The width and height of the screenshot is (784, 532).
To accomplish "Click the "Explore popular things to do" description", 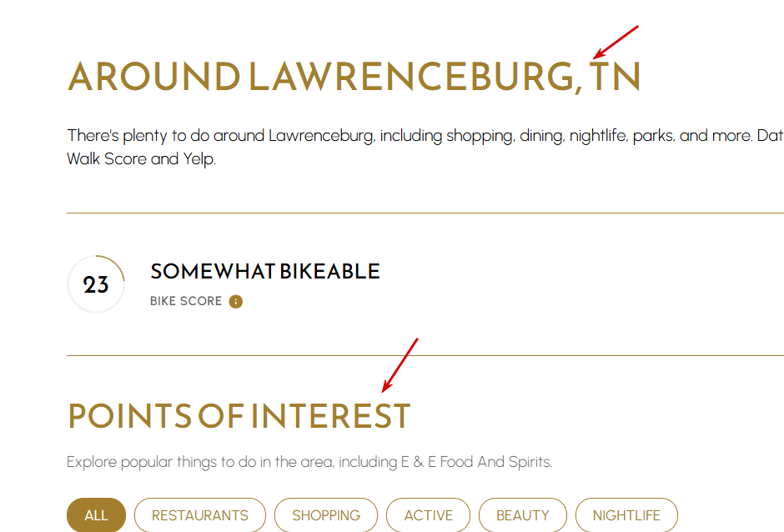I will [x=309, y=461].
